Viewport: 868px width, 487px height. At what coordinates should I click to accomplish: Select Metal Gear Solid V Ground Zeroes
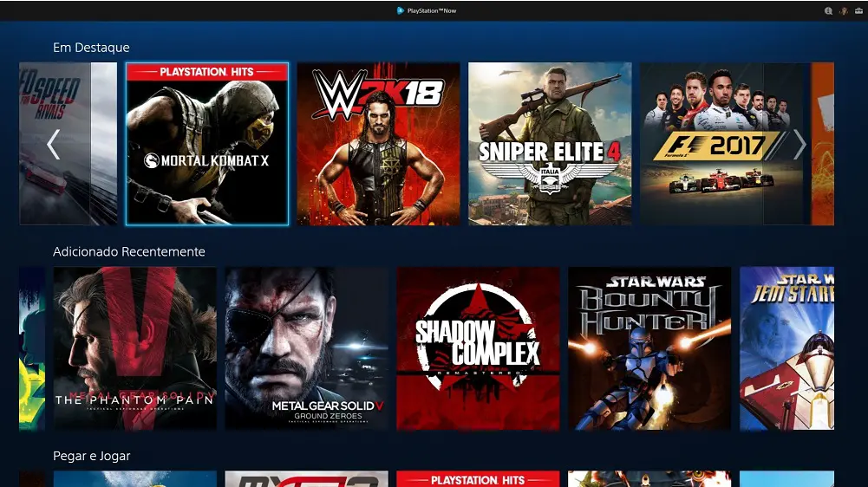coord(306,348)
